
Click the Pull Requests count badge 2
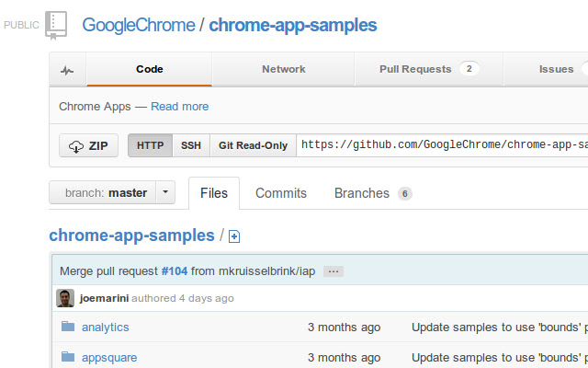(469, 69)
